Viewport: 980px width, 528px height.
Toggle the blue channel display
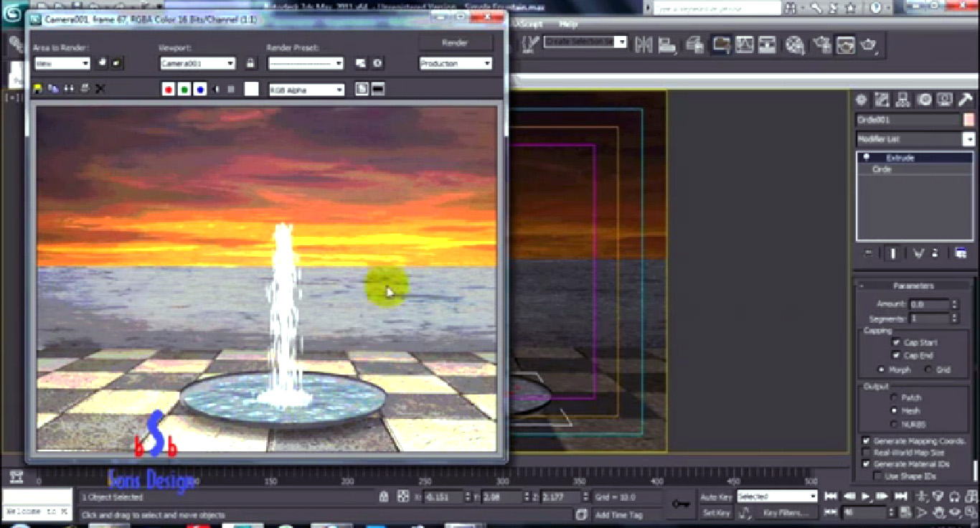pyautogui.click(x=200, y=89)
